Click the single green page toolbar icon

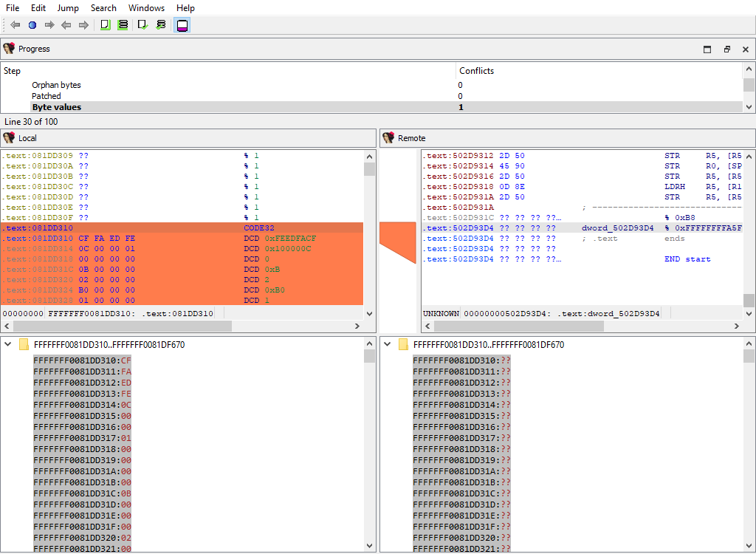tap(105, 25)
